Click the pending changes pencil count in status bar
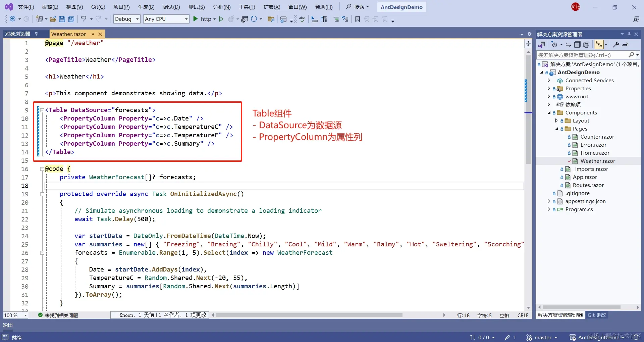 pos(510,337)
